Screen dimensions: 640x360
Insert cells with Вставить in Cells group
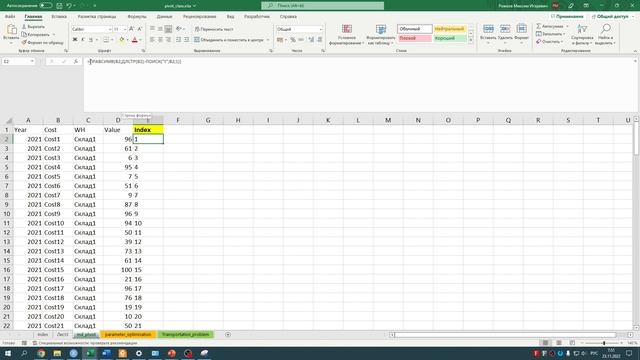click(x=488, y=32)
